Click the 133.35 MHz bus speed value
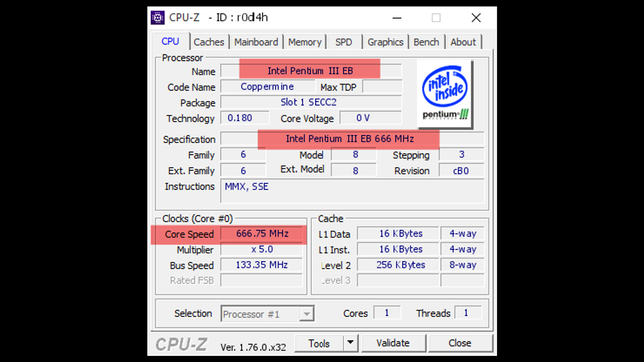The image size is (644, 362). click(262, 265)
